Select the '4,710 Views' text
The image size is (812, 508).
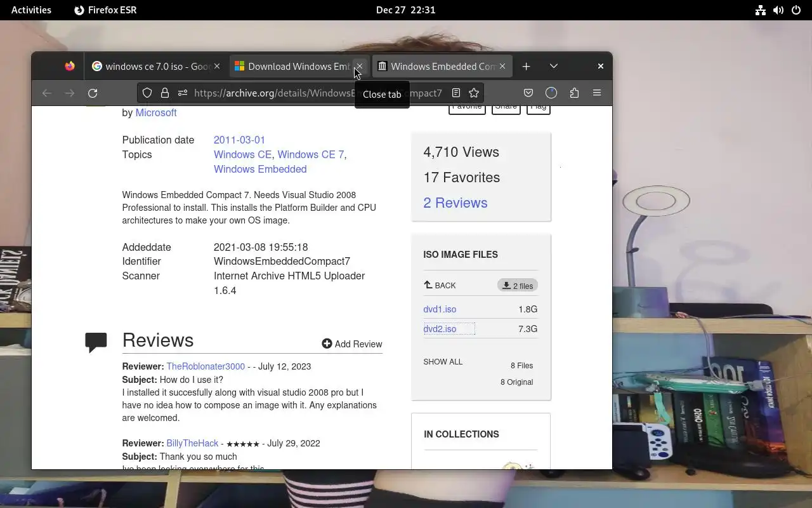461,152
